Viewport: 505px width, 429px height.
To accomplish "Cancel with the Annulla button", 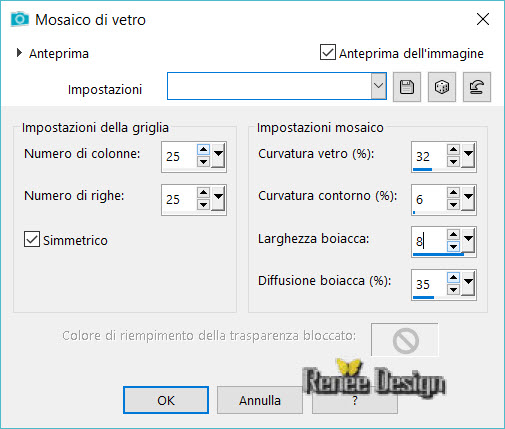I will pyautogui.click(x=260, y=400).
